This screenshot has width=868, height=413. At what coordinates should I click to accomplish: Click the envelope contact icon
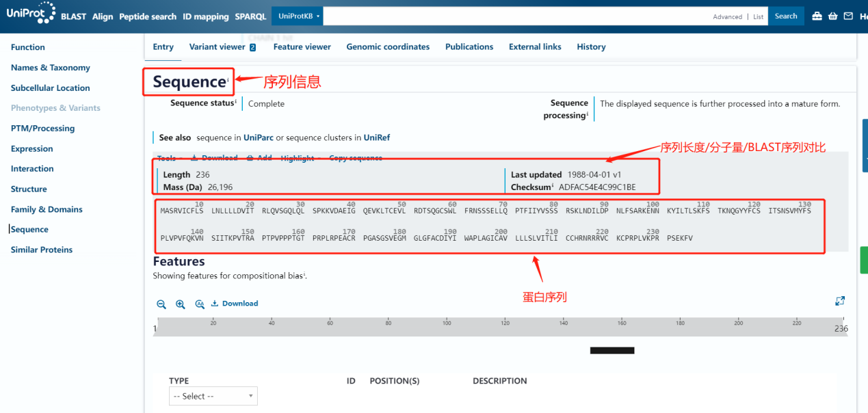(848, 16)
